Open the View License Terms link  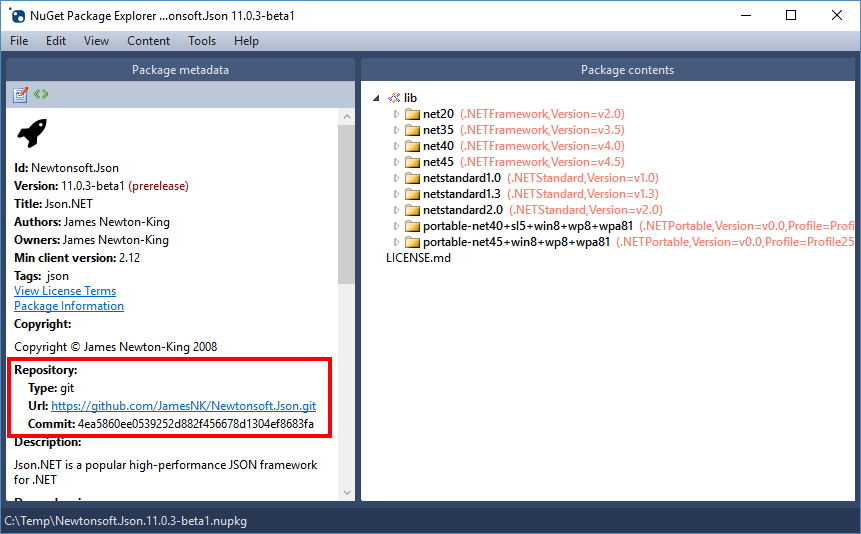pyautogui.click(x=65, y=291)
